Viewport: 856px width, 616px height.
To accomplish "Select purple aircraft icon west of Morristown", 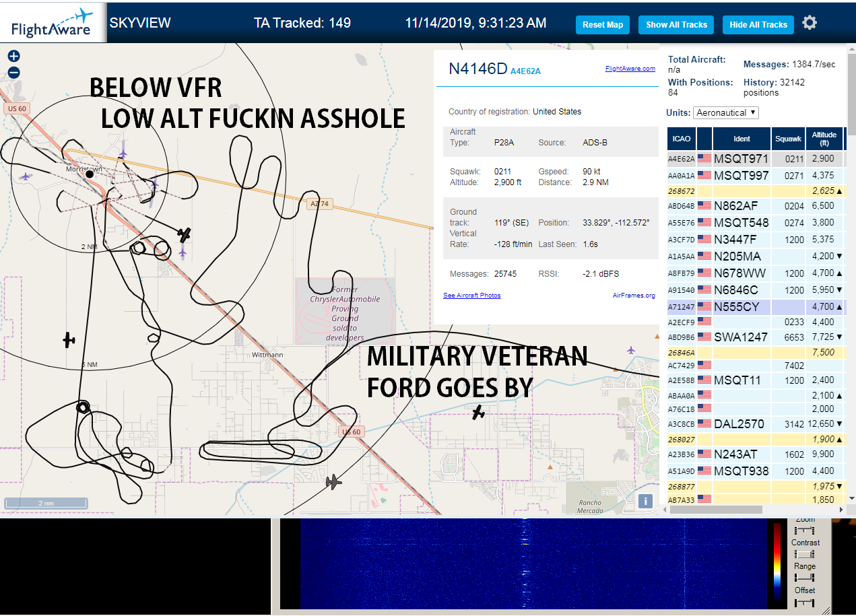I will pyautogui.click(x=26, y=176).
